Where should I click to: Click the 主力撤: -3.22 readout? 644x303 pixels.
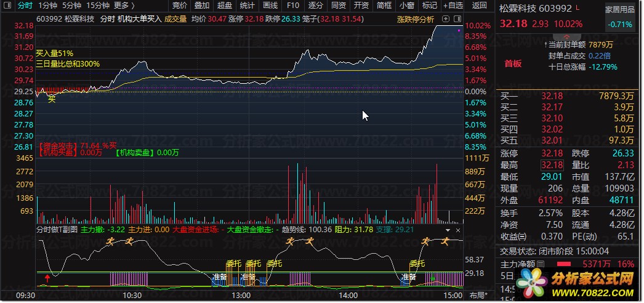103,230
